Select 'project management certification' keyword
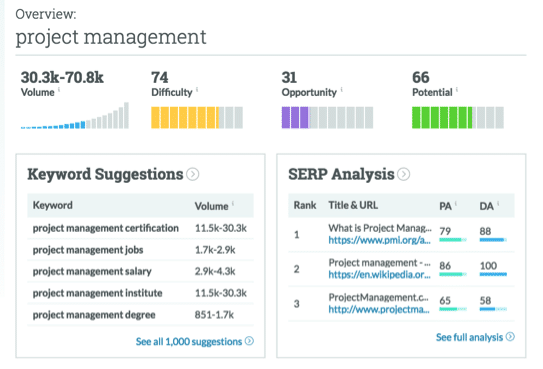The image size is (543, 369). 106,228
